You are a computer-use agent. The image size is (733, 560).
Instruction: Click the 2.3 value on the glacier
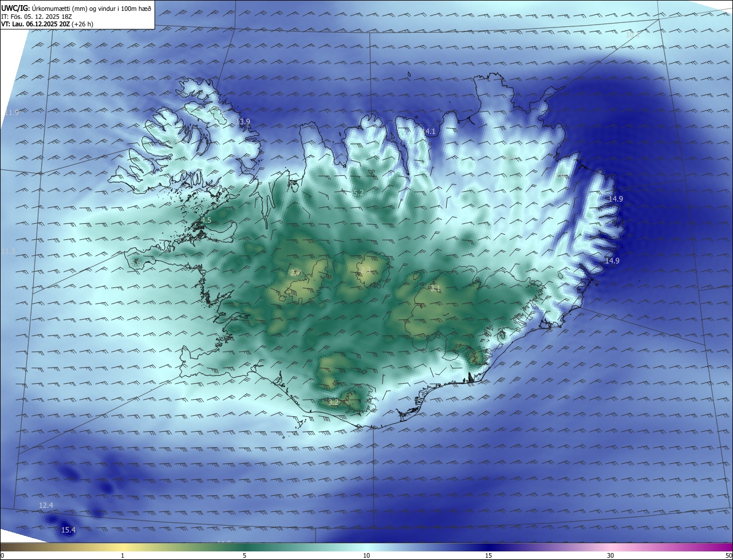click(365, 270)
